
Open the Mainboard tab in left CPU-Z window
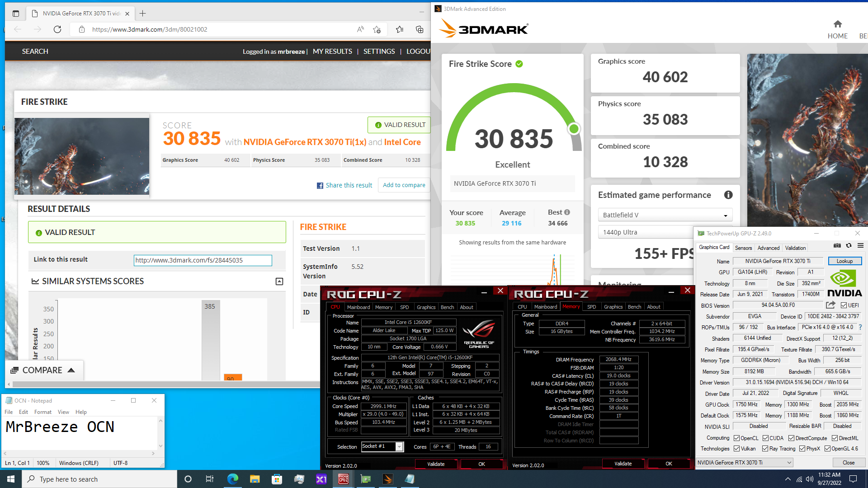pyautogui.click(x=359, y=307)
